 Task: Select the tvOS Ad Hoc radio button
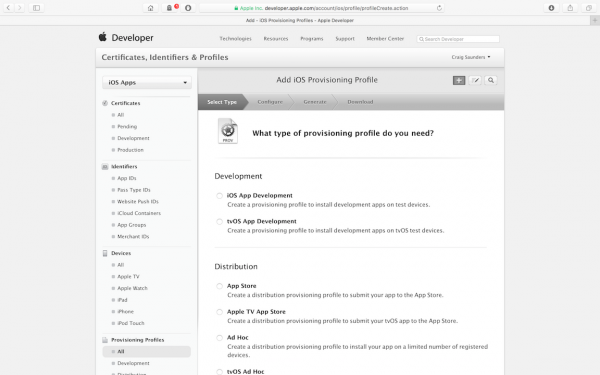coord(219,372)
